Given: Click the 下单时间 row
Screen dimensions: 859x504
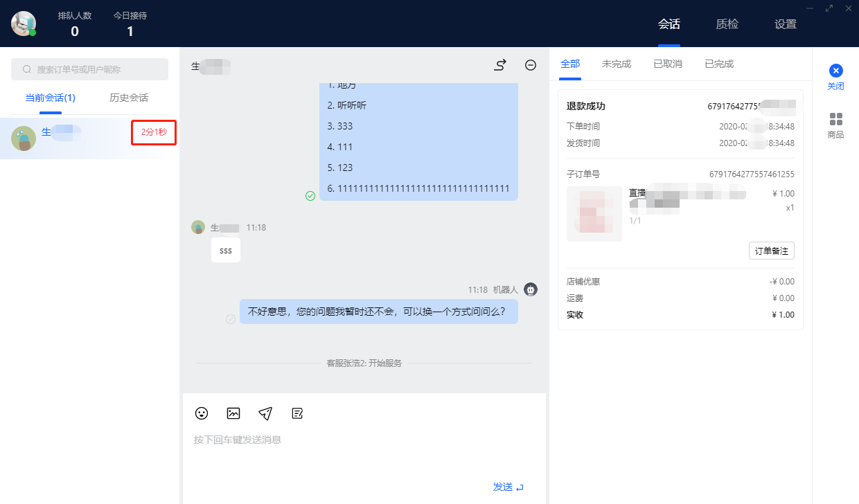Looking at the screenshot, I should (x=680, y=127).
